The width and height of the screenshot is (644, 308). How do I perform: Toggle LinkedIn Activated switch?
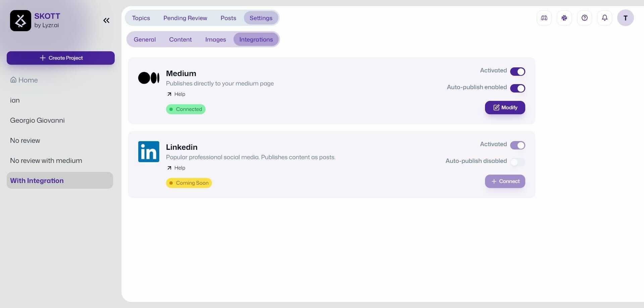pos(518,145)
